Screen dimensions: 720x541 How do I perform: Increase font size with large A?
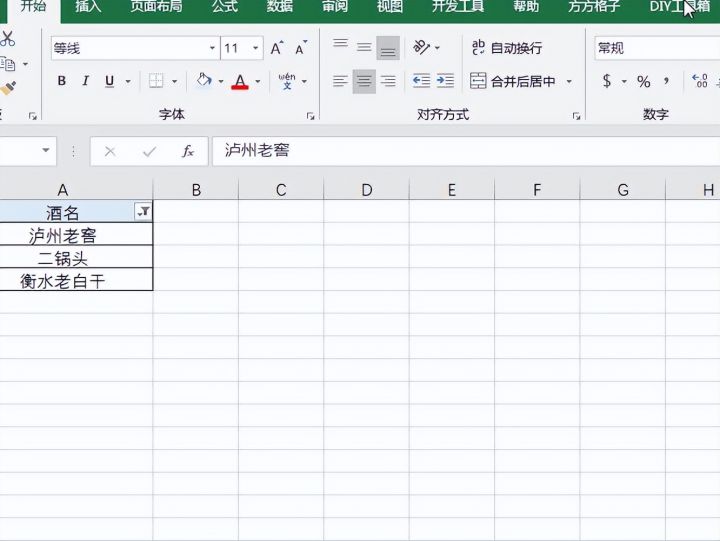(276, 48)
